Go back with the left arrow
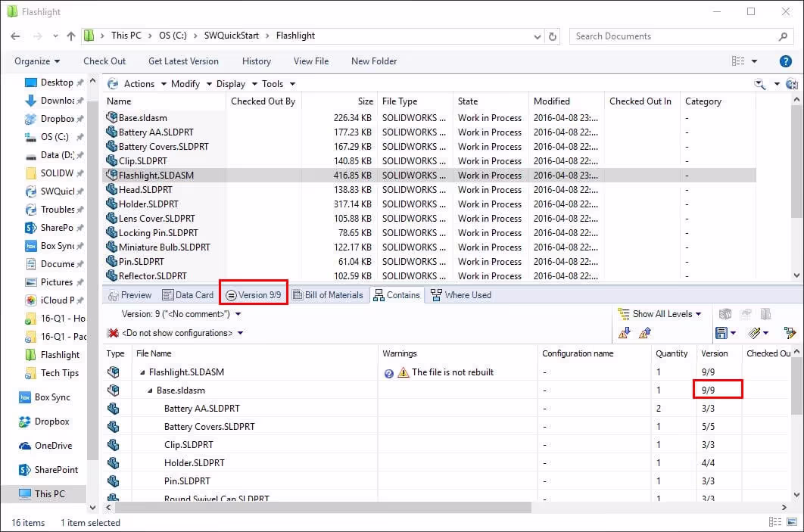Screen dimensions: 804x532 coord(15,36)
